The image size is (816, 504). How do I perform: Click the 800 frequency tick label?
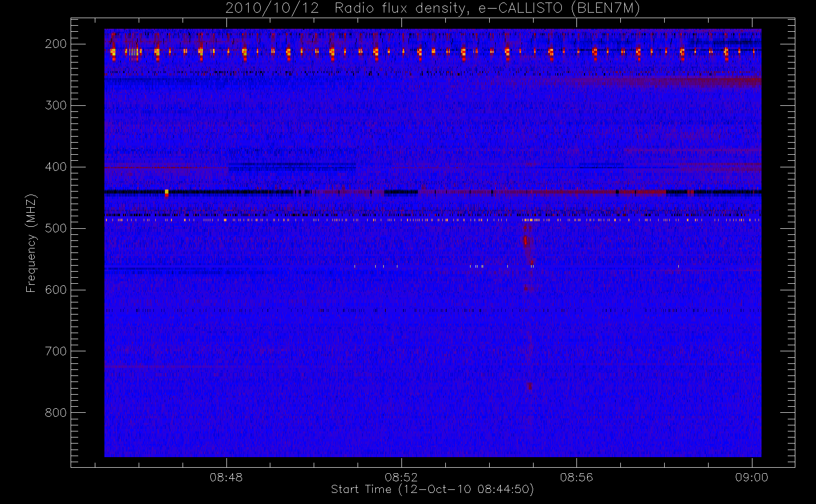click(56, 413)
